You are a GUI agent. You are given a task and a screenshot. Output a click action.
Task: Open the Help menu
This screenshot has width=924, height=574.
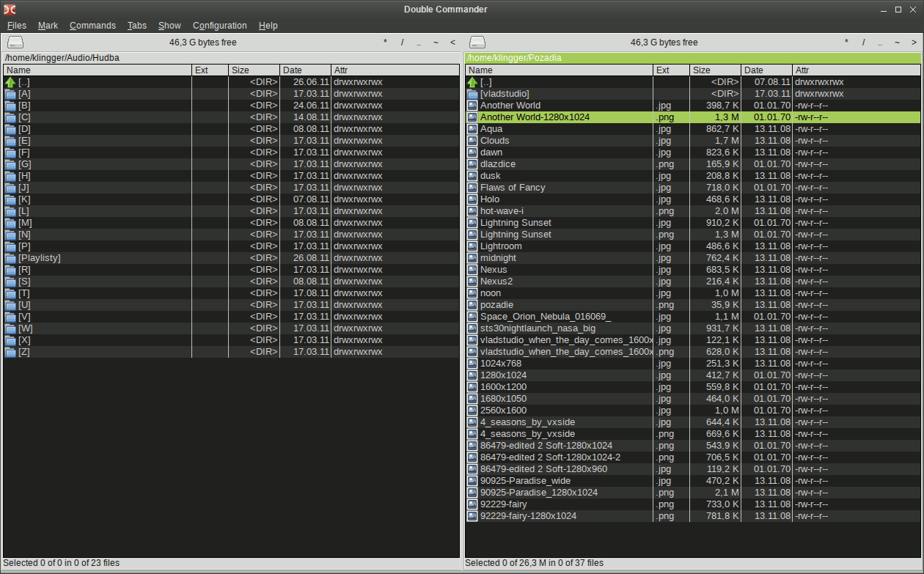click(268, 26)
